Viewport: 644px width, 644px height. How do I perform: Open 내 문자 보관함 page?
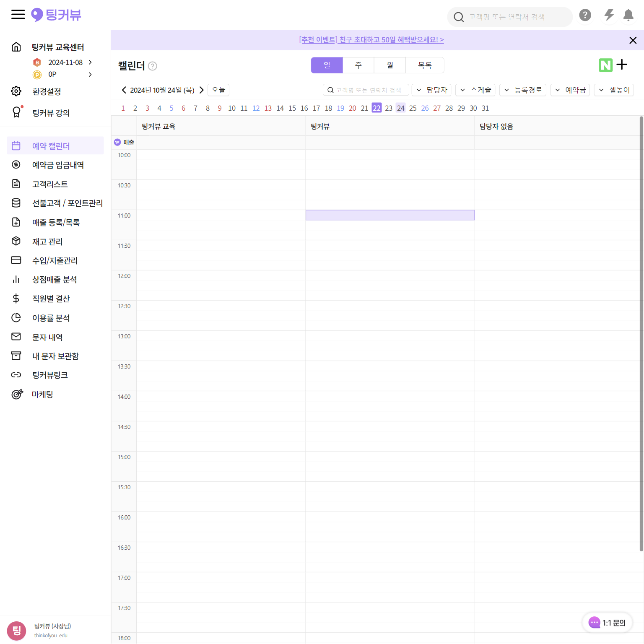coord(55,356)
